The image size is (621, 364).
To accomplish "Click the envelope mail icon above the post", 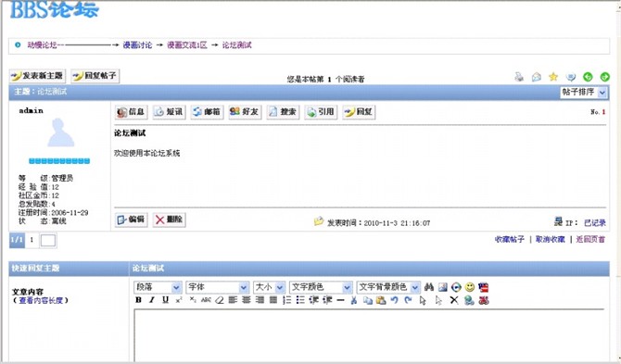I will coord(537,77).
